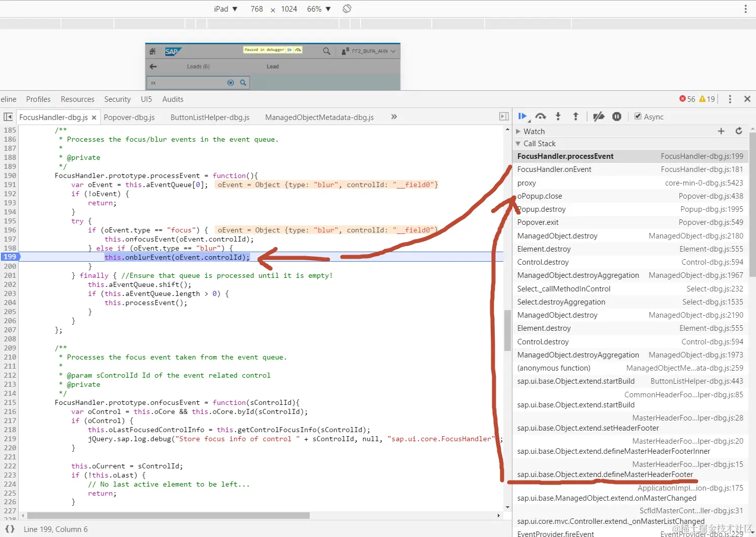
Task: Open zoom dropdown showing 66%
Action: coord(319,9)
